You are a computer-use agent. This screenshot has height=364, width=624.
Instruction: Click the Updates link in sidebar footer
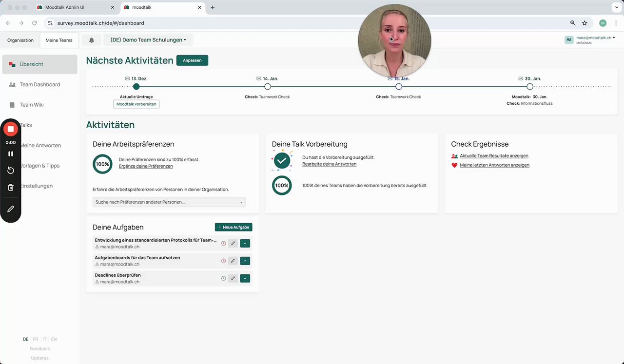point(39,358)
